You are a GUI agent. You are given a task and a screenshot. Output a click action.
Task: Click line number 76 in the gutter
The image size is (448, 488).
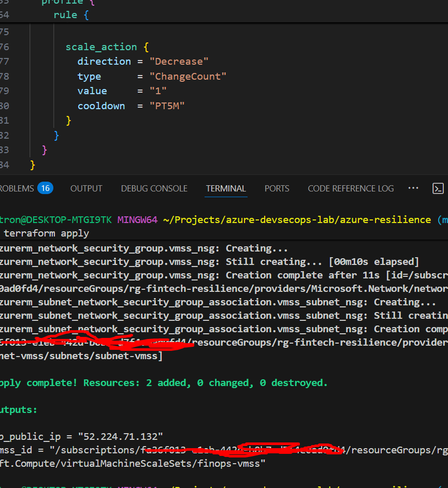[4, 47]
